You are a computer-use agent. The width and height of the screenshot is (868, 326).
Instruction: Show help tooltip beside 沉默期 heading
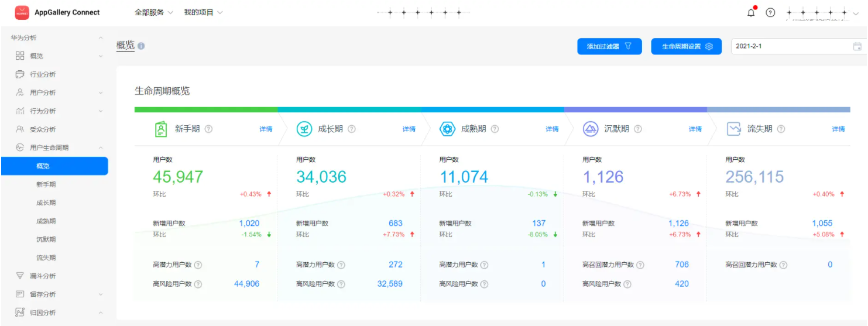click(x=638, y=129)
